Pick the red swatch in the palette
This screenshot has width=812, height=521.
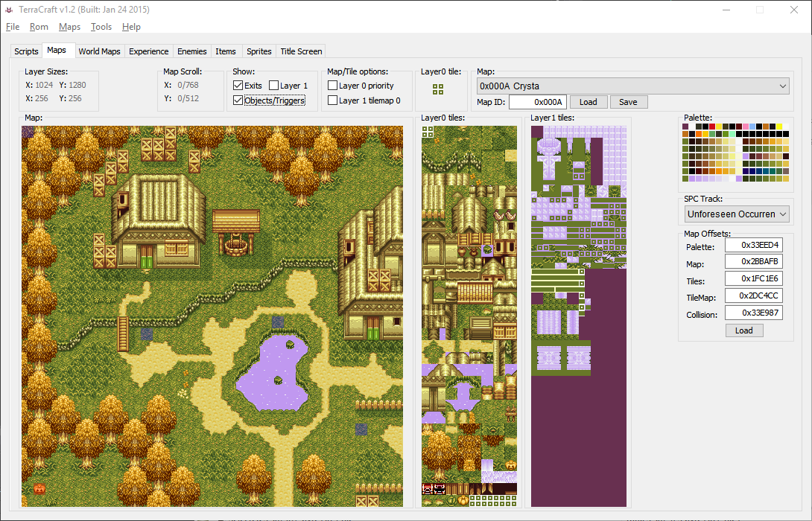click(x=712, y=127)
